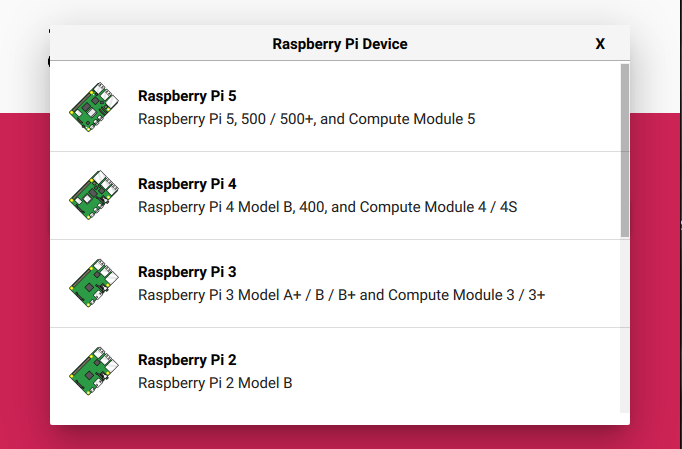Click the device list scrollbar thumb

pos(625,151)
